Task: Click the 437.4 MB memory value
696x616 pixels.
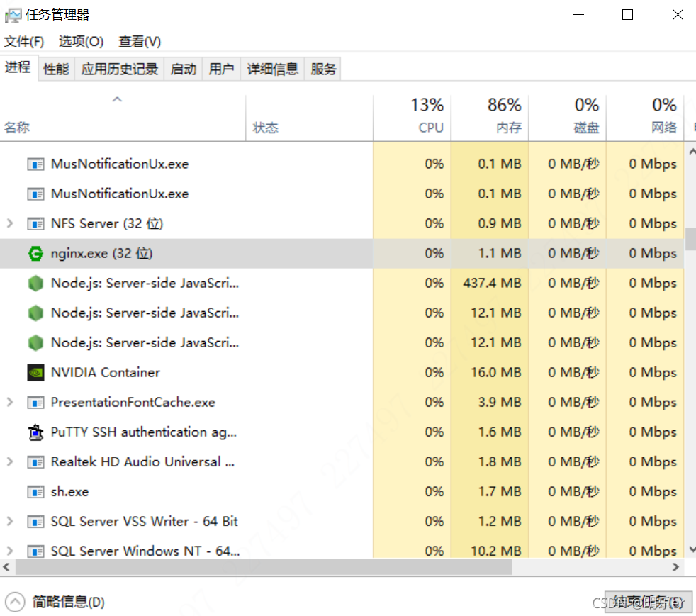Action: click(492, 283)
